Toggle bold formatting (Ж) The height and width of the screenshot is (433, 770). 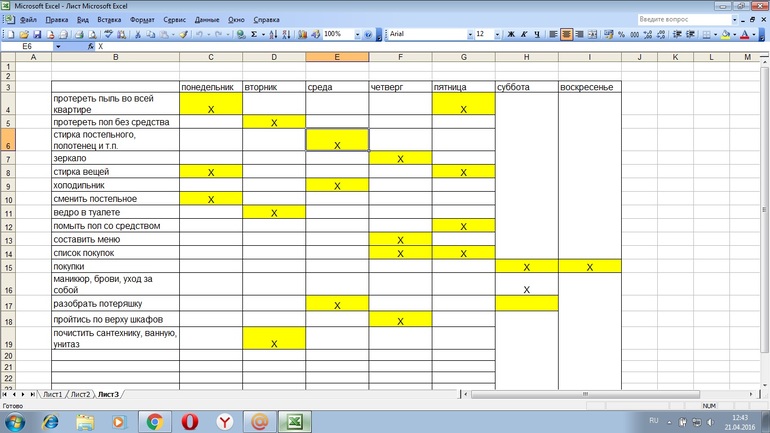[511, 34]
